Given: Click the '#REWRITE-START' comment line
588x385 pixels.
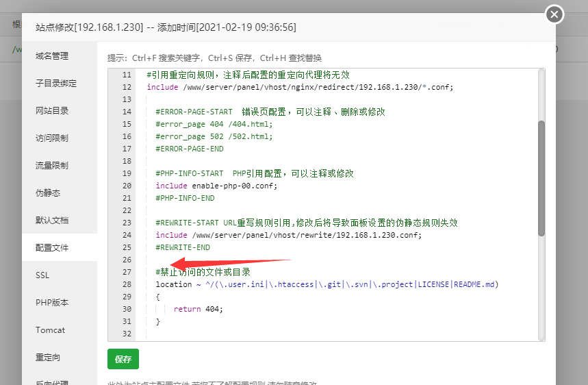Looking at the screenshot, I should [307, 223].
